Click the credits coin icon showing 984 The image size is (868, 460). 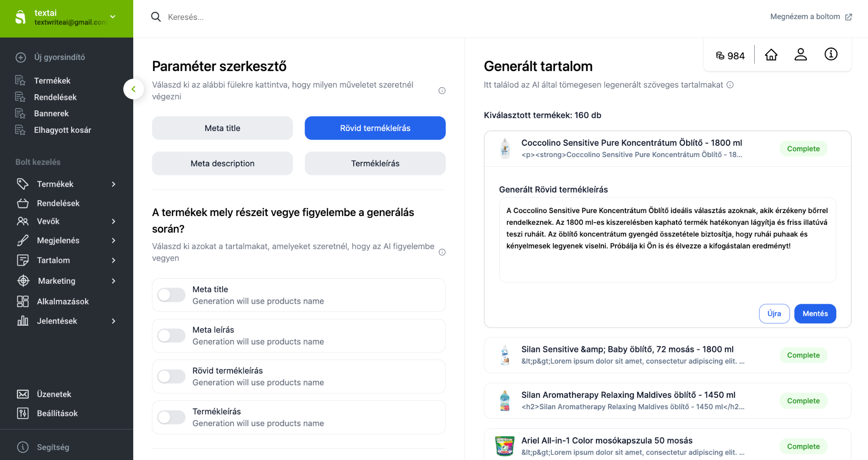pyautogui.click(x=720, y=56)
